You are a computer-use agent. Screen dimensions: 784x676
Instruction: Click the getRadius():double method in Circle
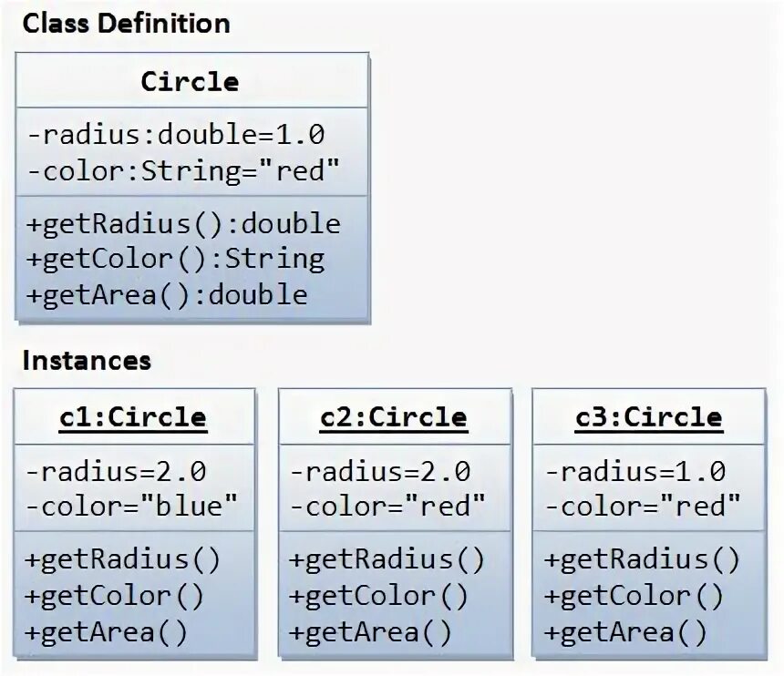[183, 223]
